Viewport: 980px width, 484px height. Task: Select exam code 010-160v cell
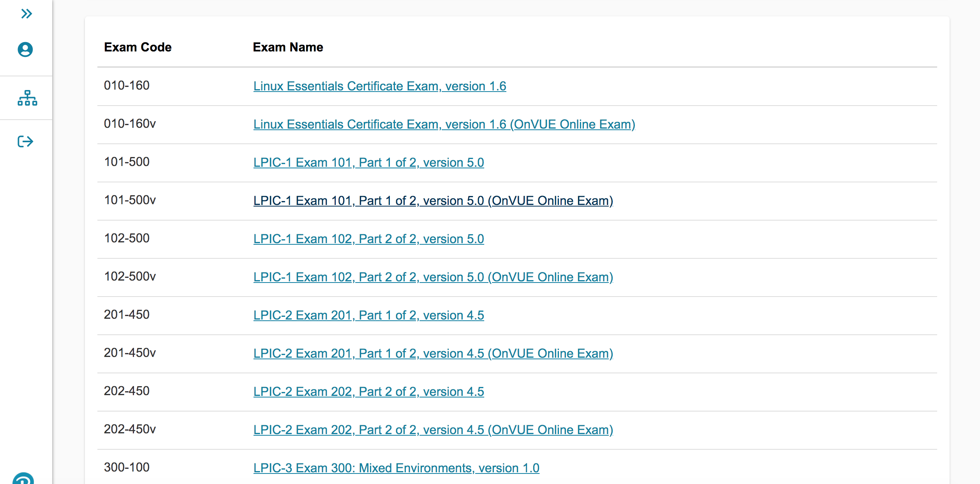130,124
